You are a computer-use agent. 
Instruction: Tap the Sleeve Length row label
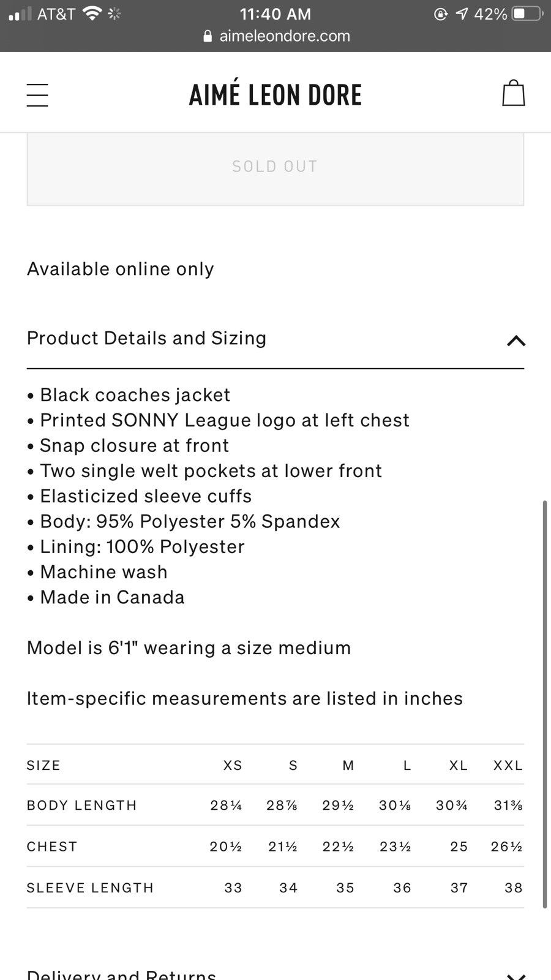tap(90, 888)
